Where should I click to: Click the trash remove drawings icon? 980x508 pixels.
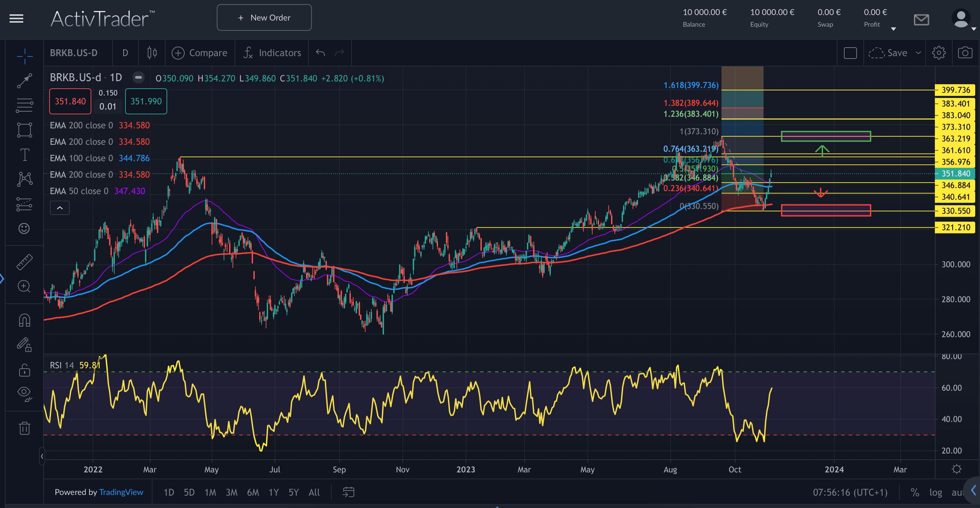point(24,428)
